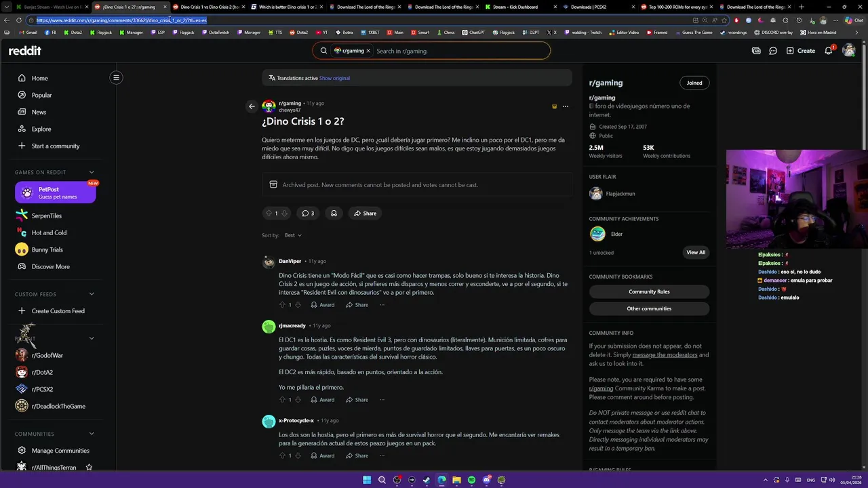Image resolution: width=868 pixels, height=488 pixels.
Task: Award x-Protocycle-x's comment
Action: pyautogui.click(x=323, y=455)
